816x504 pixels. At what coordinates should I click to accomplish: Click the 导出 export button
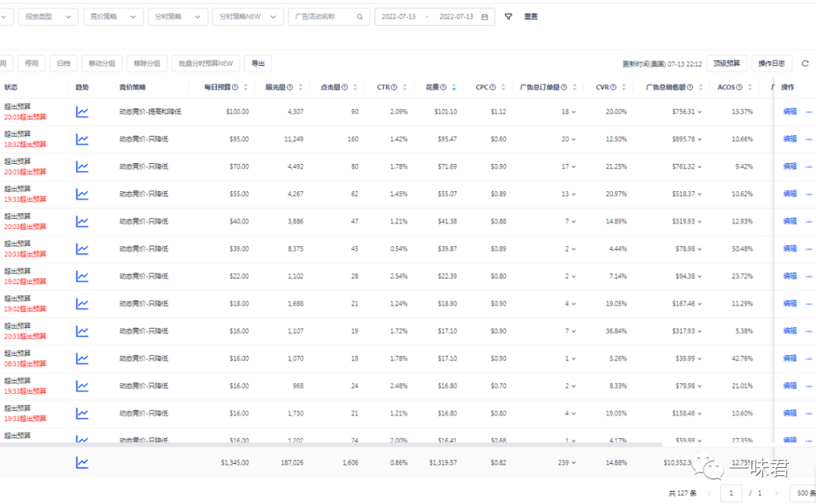[258, 63]
